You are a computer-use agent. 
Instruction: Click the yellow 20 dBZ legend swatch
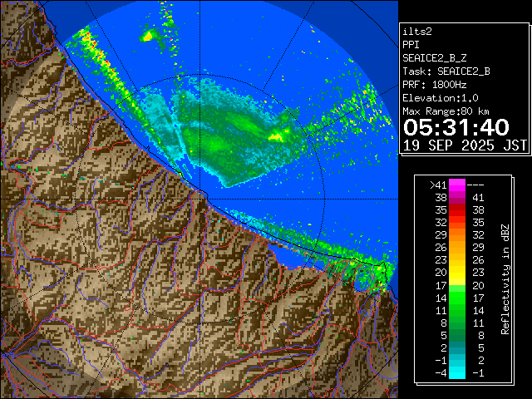(x=456, y=272)
